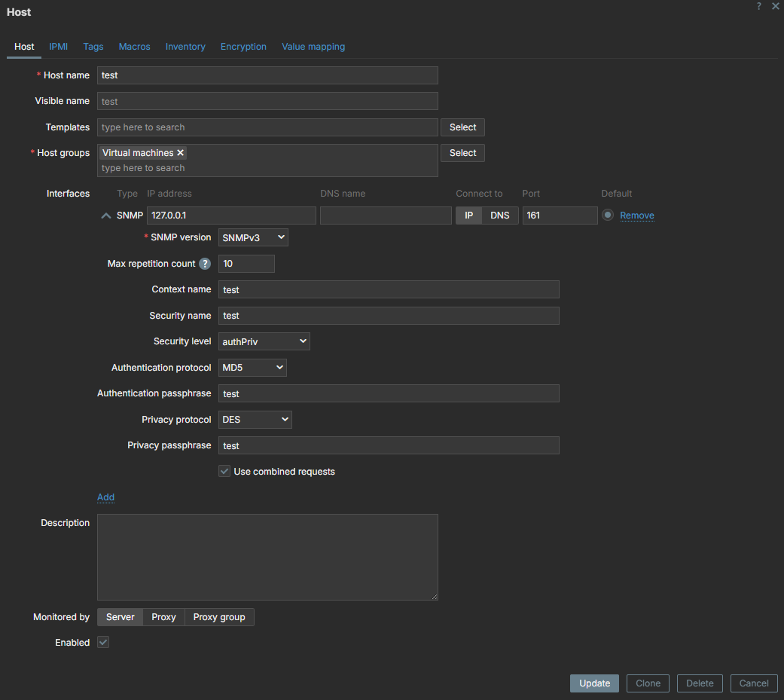Go to the Encryption tab

coord(243,47)
